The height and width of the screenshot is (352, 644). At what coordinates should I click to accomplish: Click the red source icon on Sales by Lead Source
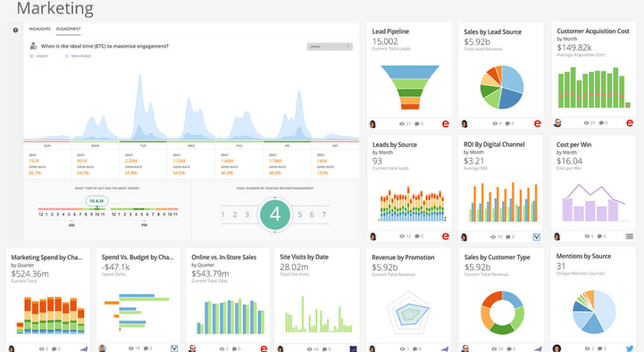coord(537,123)
